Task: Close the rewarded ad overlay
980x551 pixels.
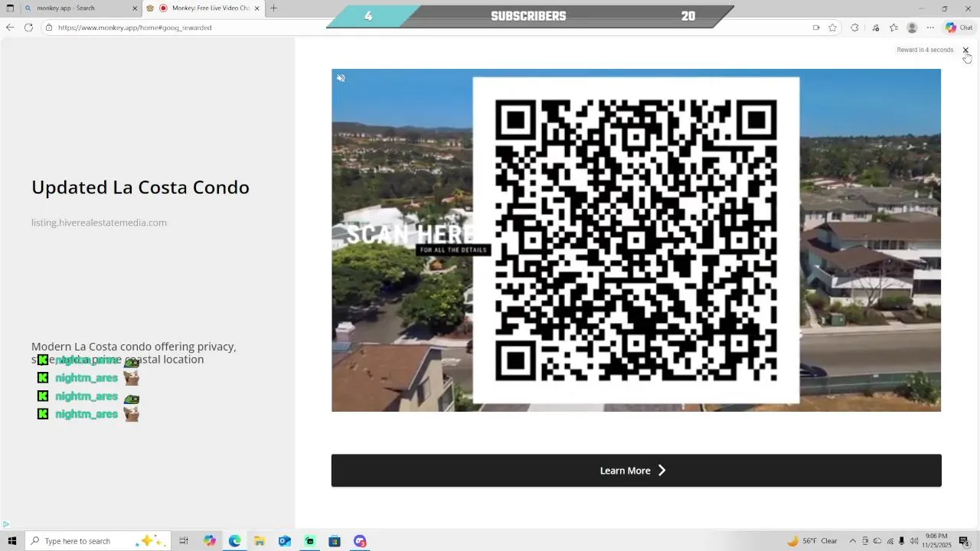Action: (x=965, y=50)
